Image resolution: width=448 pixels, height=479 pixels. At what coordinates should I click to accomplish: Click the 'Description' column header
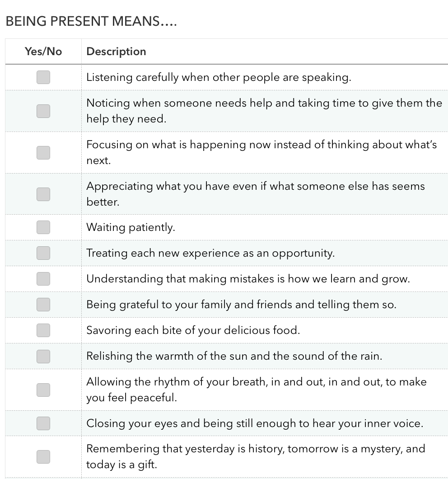(116, 52)
